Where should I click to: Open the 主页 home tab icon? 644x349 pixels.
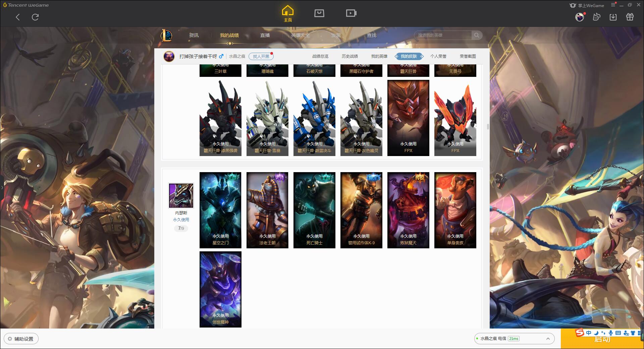click(x=288, y=14)
